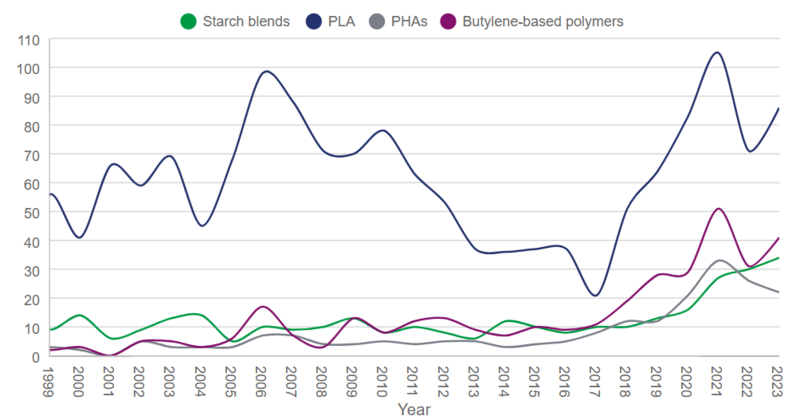
Task: Click the "Year" axis title
Action: pyautogui.click(x=413, y=408)
